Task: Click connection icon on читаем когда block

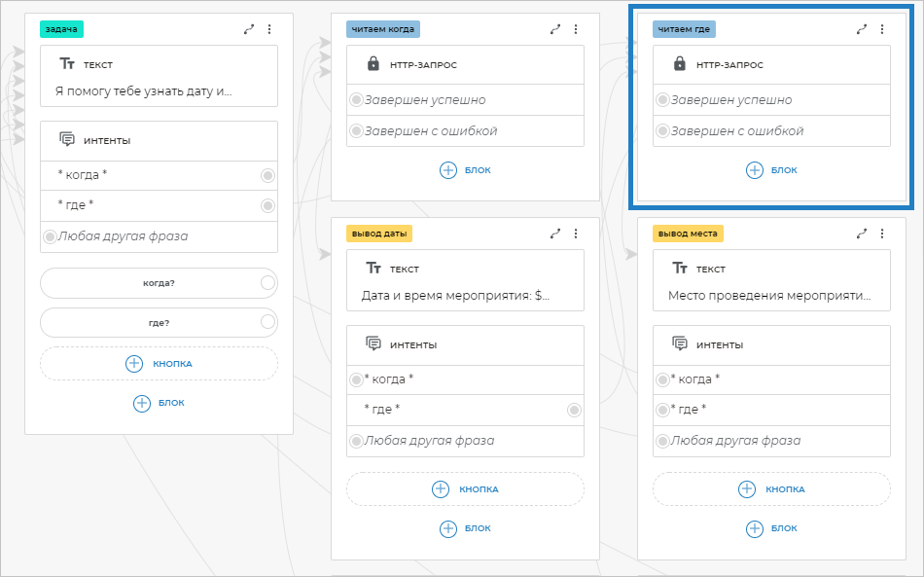Action: [x=555, y=29]
